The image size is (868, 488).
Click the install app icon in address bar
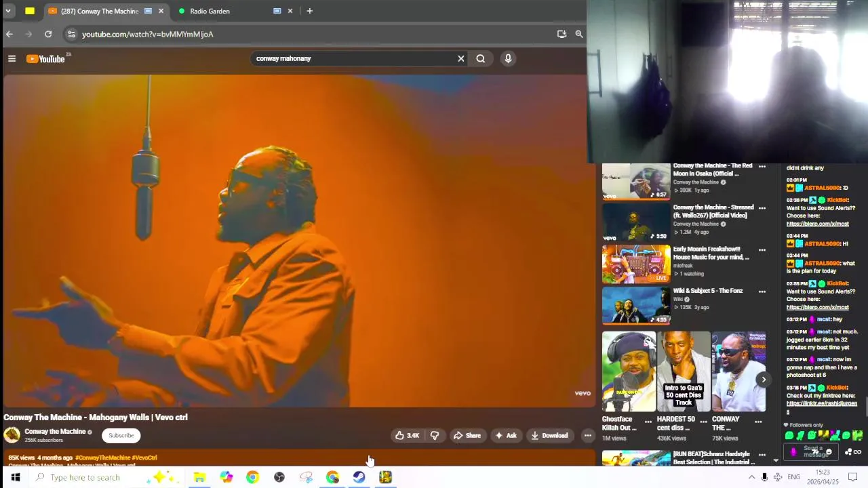[x=561, y=34]
